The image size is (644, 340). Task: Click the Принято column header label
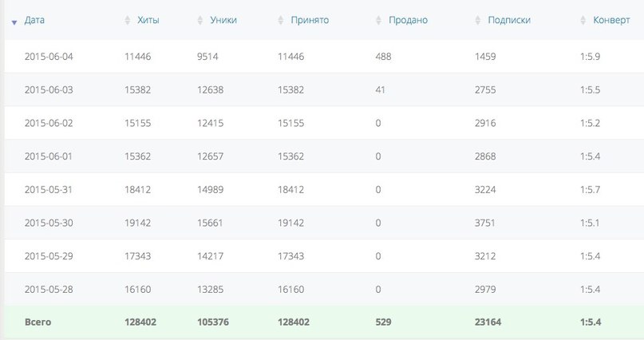tap(310, 20)
